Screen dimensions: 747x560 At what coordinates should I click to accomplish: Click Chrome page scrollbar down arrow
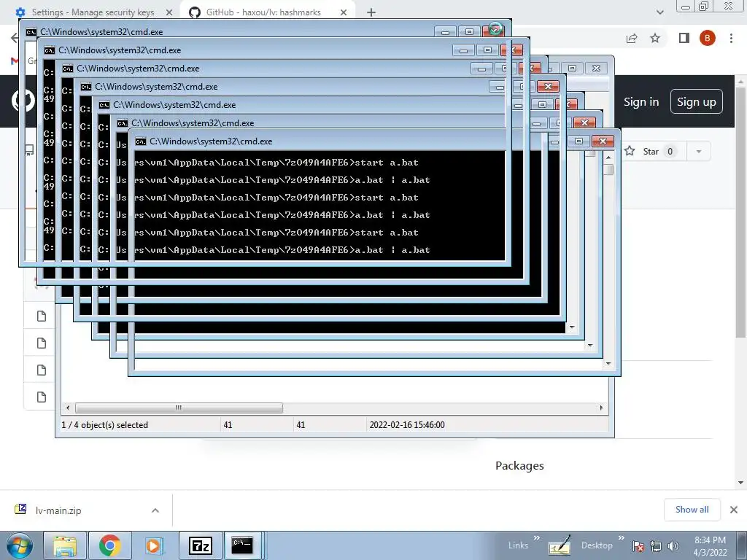[x=741, y=483]
